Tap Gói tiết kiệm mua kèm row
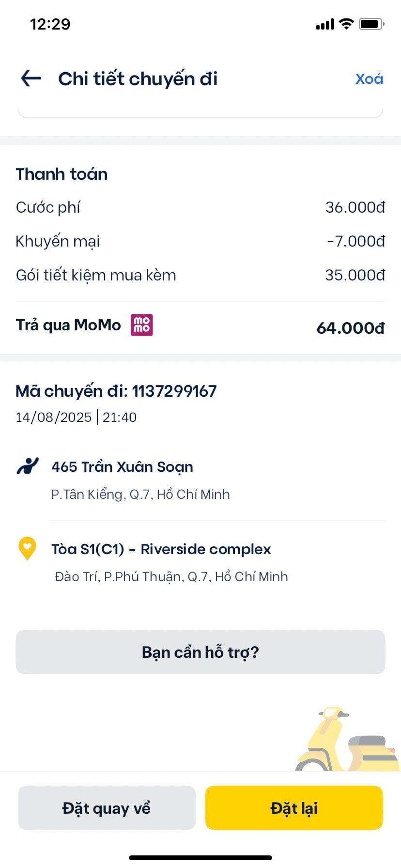Screen dimensions: 401x868 click(200, 275)
